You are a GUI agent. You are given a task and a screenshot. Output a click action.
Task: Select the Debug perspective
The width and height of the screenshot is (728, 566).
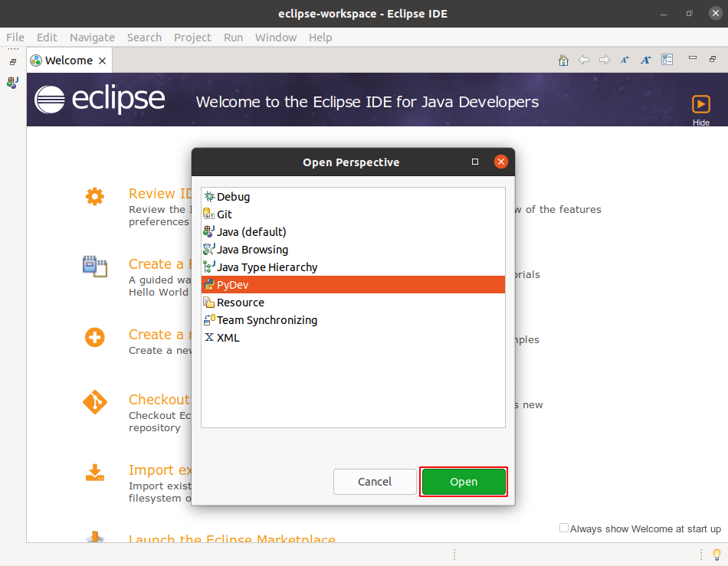[x=353, y=197]
